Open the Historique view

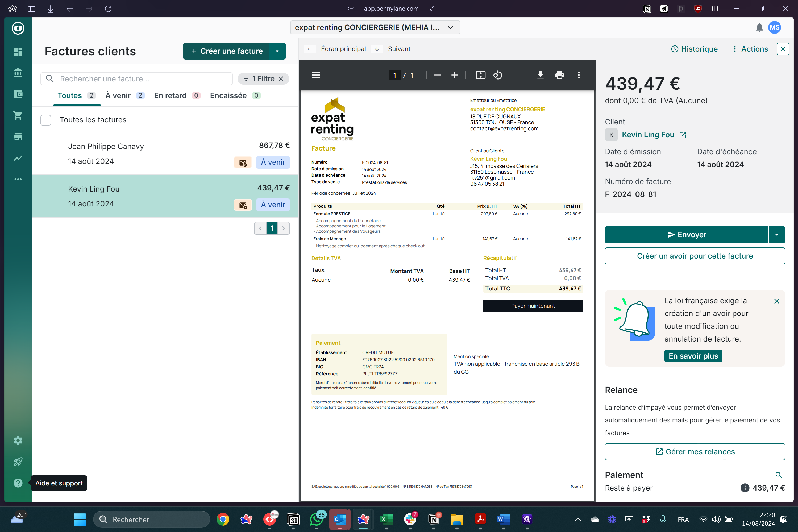[x=694, y=49]
